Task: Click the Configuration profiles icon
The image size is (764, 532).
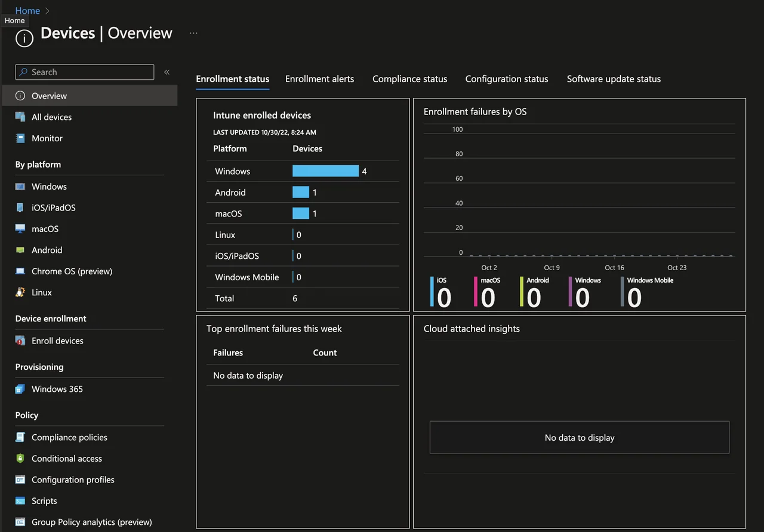Action: point(20,480)
